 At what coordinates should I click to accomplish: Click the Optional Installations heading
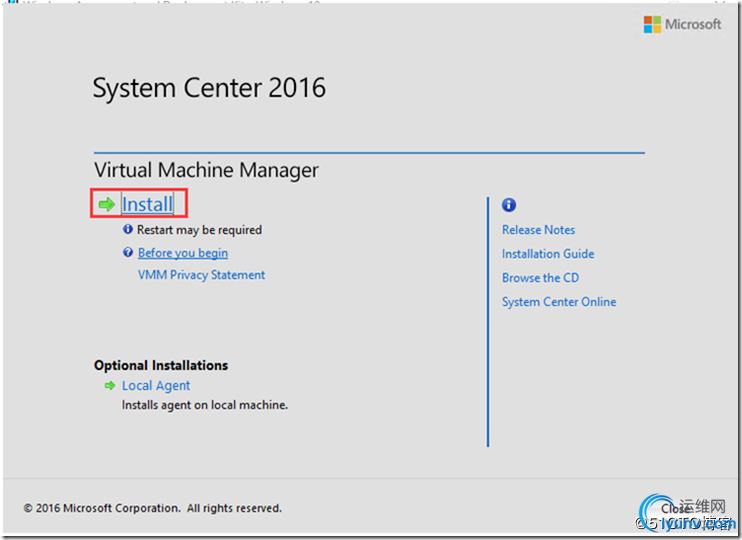tap(161, 365)
